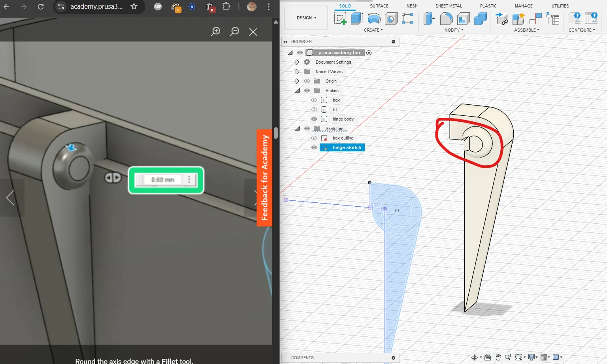
Task: Open the MODIFY dropdown menu
Action: tap(454, 30)
